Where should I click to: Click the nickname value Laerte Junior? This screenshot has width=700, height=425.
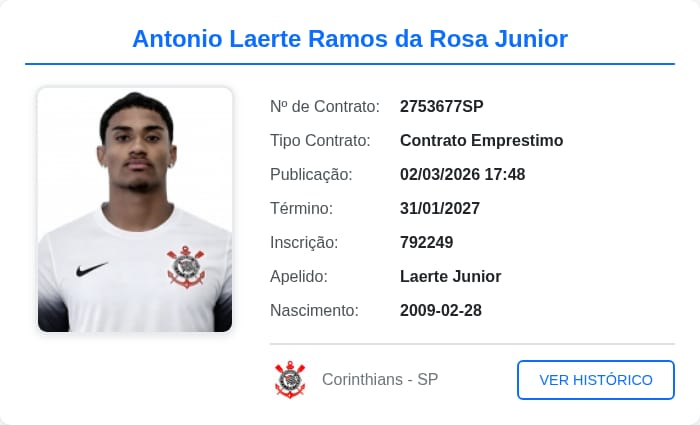pyautogui.click(x=450, y=276)
